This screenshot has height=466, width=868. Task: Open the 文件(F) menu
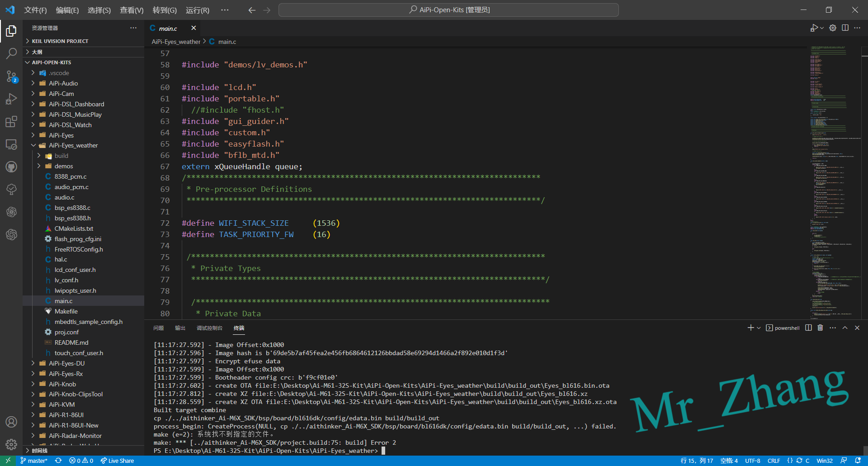tap(35, 10)
